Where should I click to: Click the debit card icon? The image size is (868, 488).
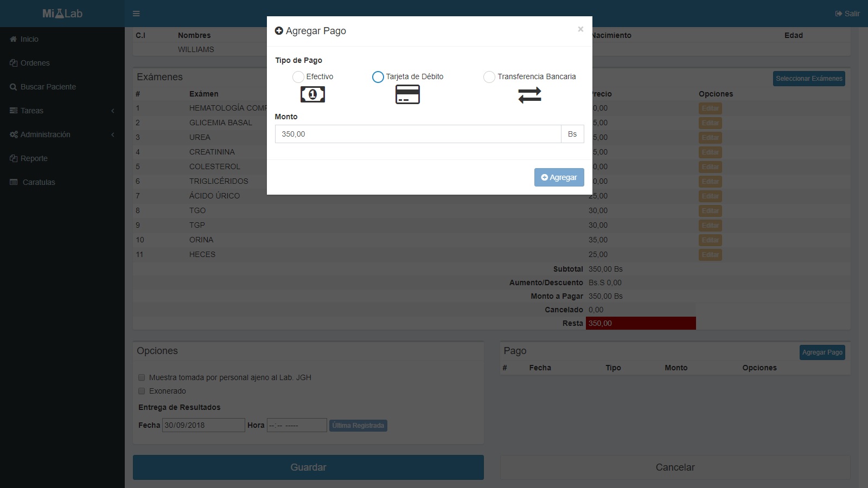click(407, 95)
